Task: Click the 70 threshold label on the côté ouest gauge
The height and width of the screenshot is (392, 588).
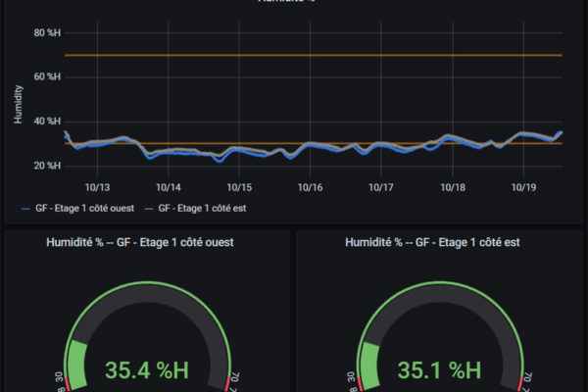Action: click(235, 378)
